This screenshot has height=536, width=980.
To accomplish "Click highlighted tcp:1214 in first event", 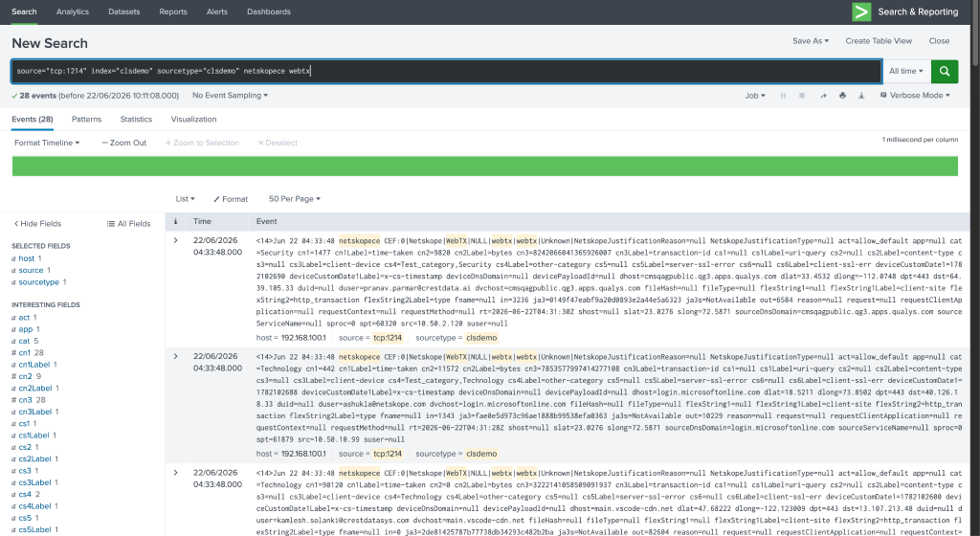I will [x=388, y=338].
